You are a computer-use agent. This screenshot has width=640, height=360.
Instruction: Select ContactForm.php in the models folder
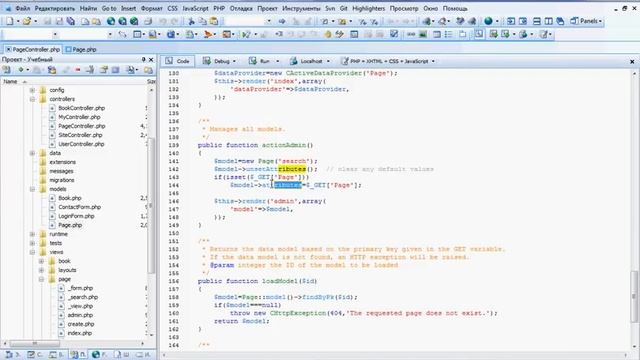(x=79, y=207)
